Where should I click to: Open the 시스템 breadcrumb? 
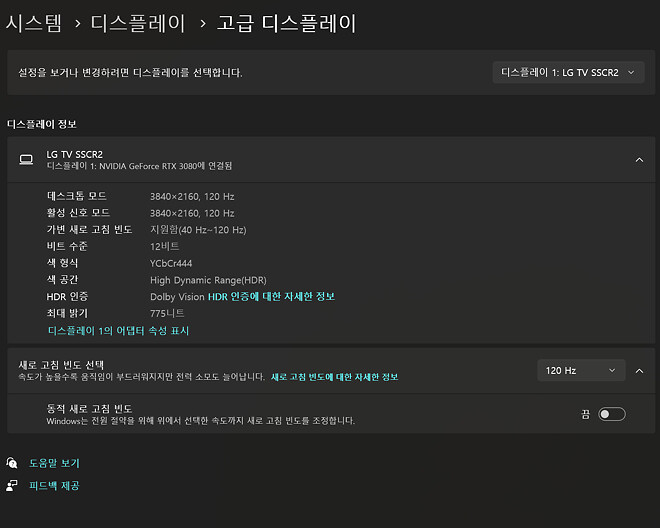coord(34,23)
